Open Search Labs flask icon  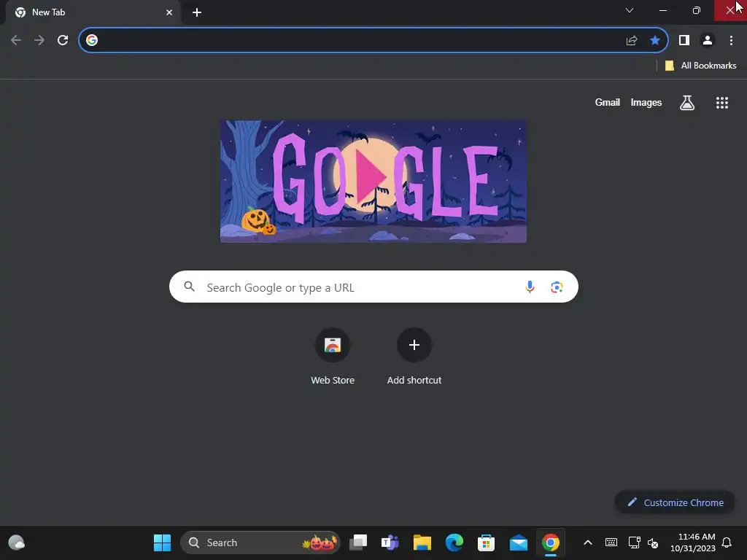coord(687,103)
